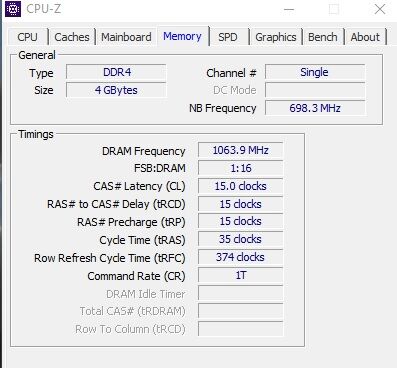
Task: Click the DRAM Idle Timer label
Action: pos(146,294)
